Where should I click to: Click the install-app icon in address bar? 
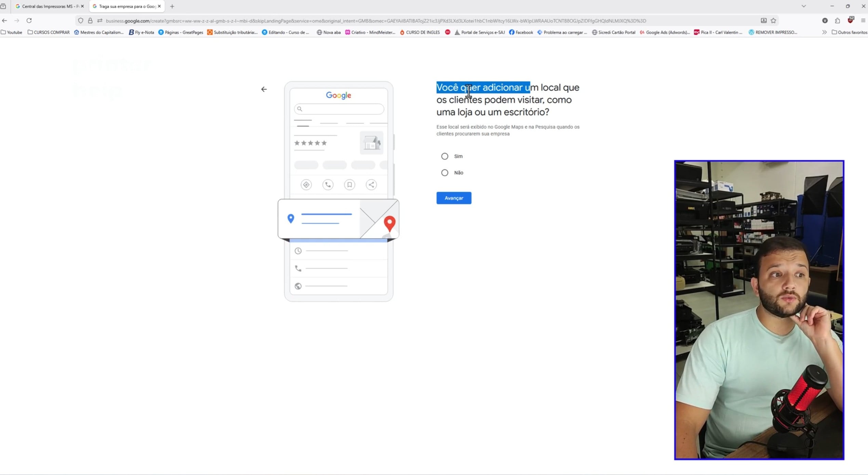[763, 21]
